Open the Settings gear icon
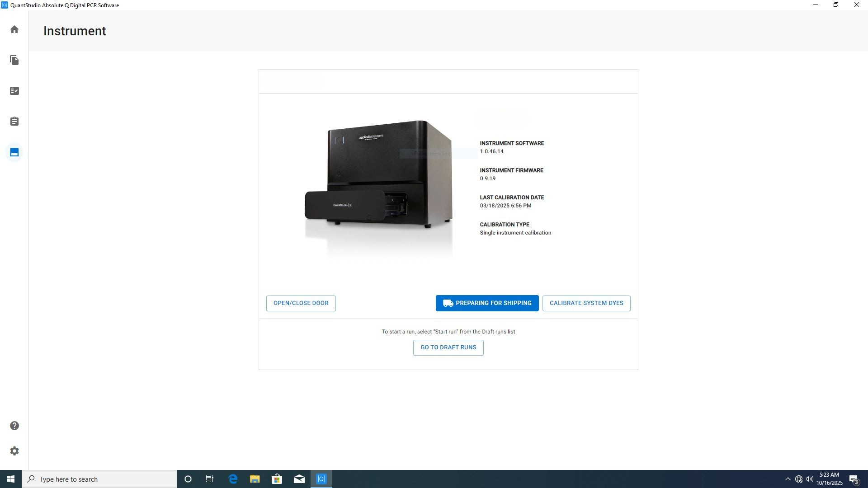Screen dimensions: 868x488 [x=14, y=451]
